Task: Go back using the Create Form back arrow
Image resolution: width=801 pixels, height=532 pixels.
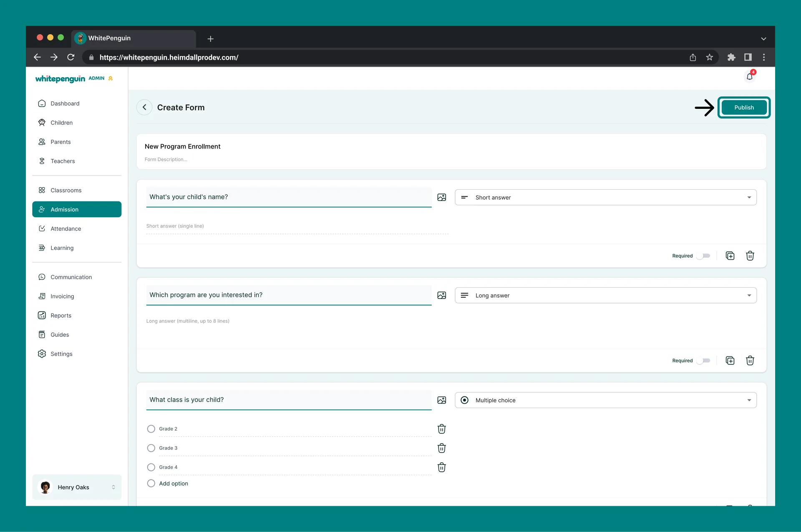Action: click(144, 107)
